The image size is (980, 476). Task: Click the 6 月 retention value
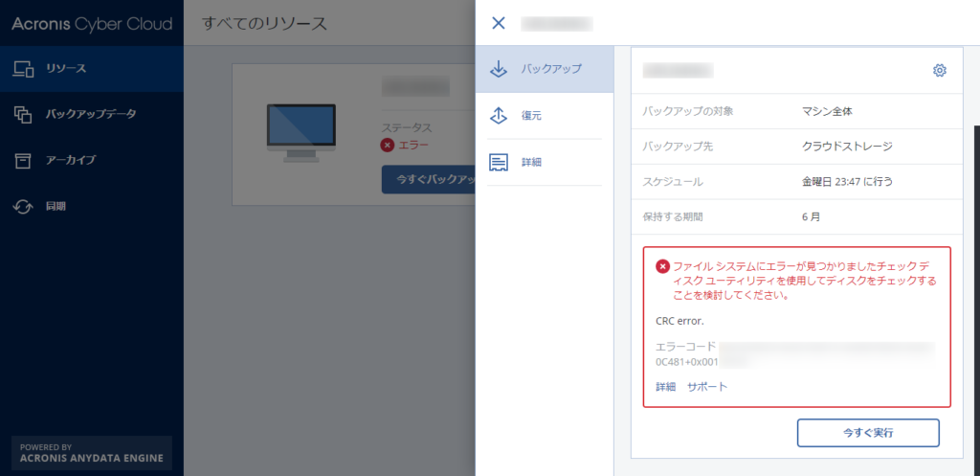click(812, 217)
